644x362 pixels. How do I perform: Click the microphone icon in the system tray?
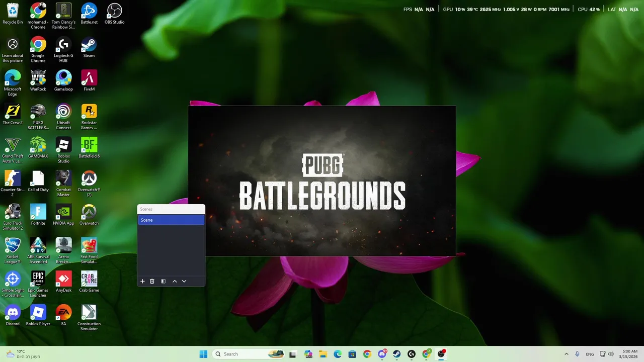[577, 354]
